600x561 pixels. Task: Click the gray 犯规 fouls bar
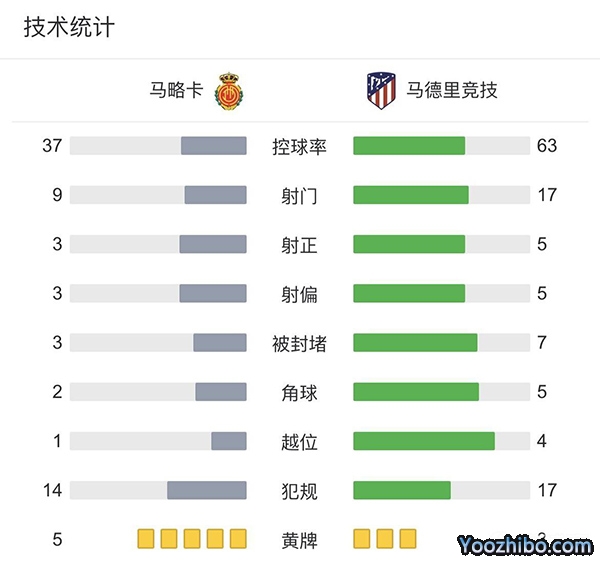pyautogui.click(x=206, y=490)
